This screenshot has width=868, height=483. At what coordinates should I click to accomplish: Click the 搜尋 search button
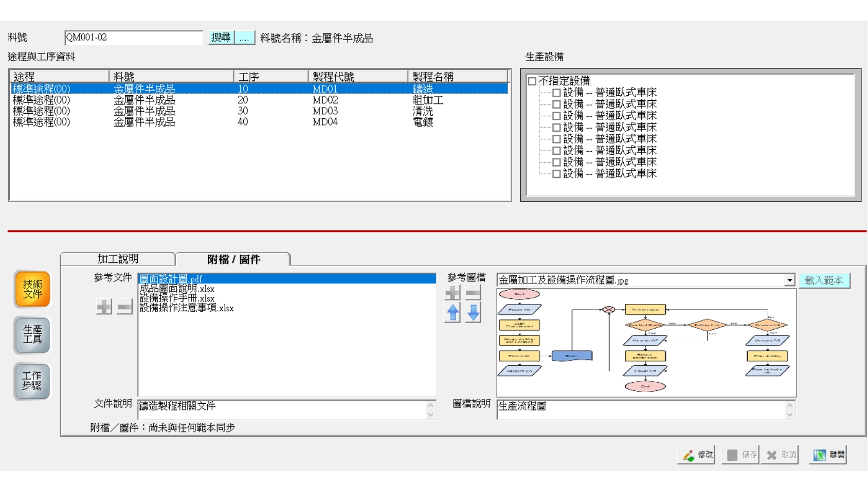(x=221, y=38)
